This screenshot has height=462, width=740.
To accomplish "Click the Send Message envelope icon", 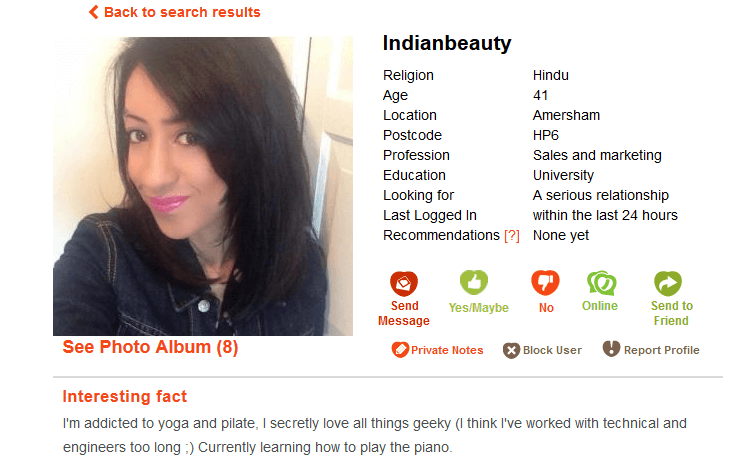I will click(404, 283).
